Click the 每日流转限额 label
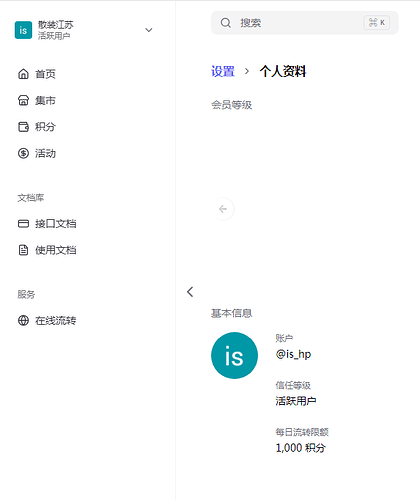420x500 pixels. (302, 432)
